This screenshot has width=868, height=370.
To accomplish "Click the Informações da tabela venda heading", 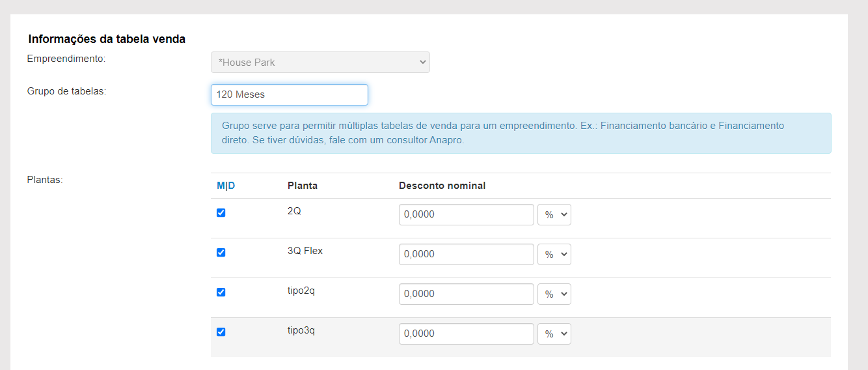I will (x=107, y=39).
